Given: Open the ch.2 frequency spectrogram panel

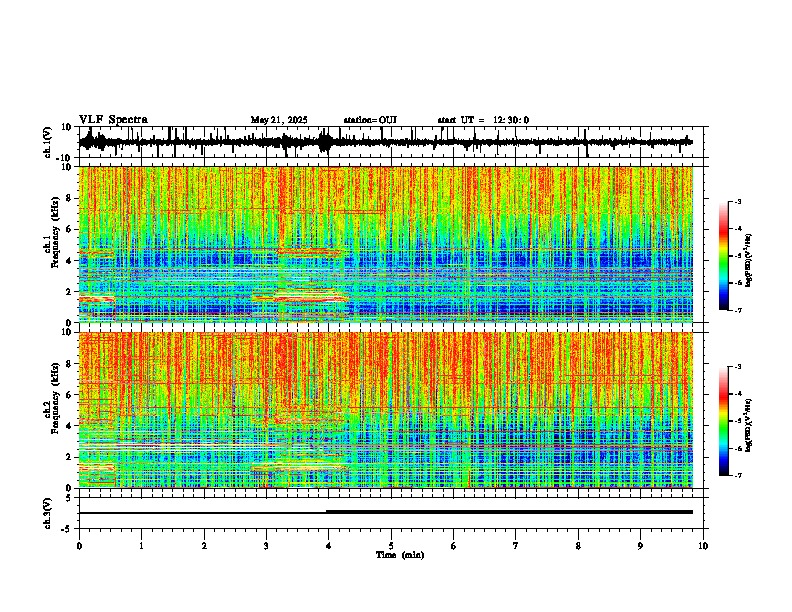Looking at the screenshot, I should [x=386, y=410].
